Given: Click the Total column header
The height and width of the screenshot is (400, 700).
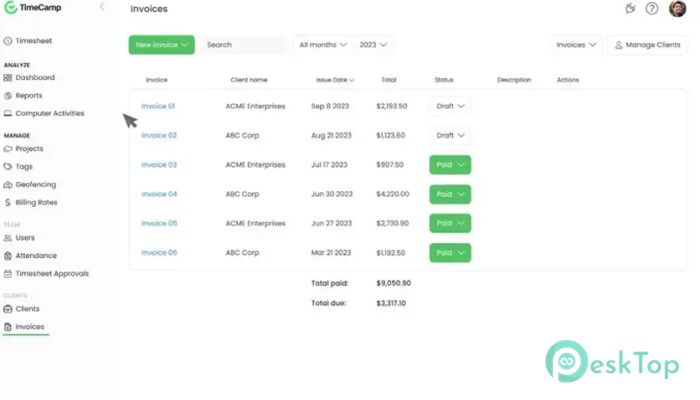Looking at the screenshot, I should (389, 80).
